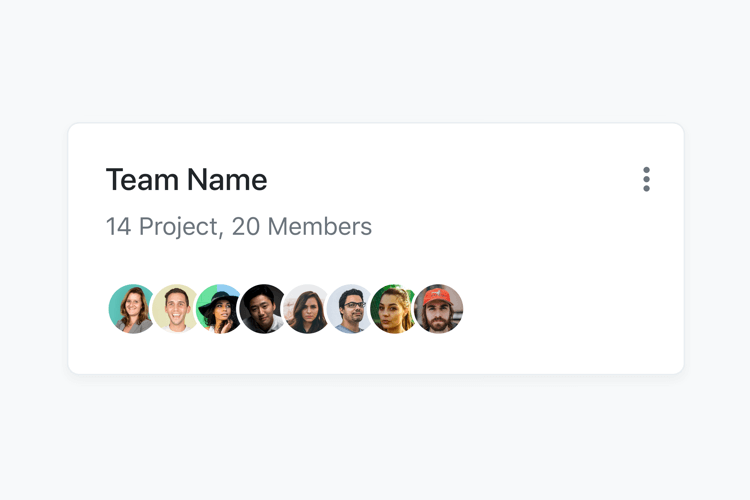
Task: Click avatar of woman on teal background
Action: [132, 308]
